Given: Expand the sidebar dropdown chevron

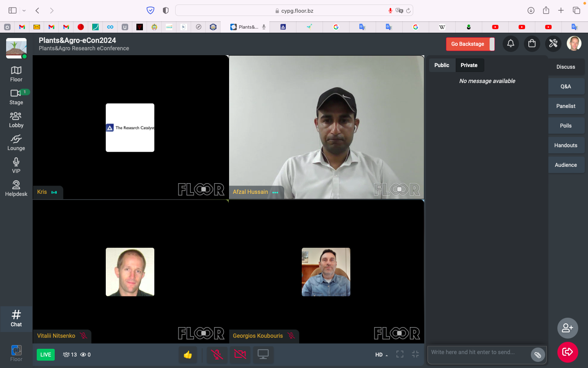Looking at the screenshot, I should point(24,11).
